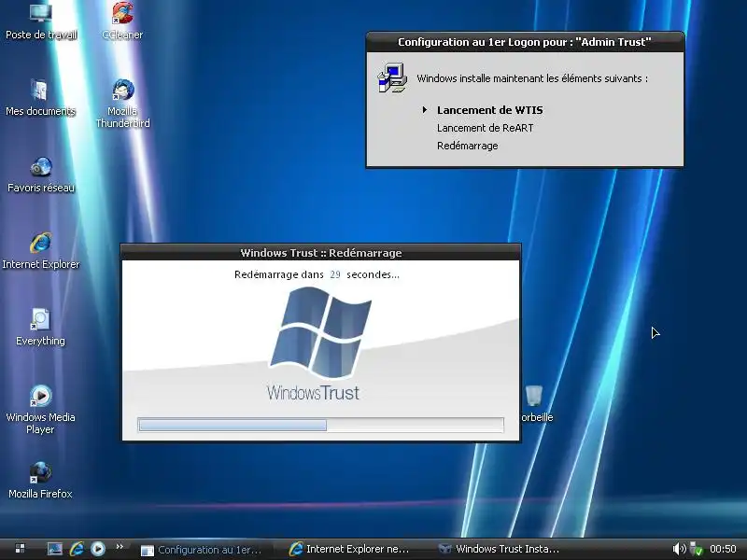The height and width of the screenshot is (560, 747).
Task: Click the volume speaker tray icon
Action: coord(679,549)
